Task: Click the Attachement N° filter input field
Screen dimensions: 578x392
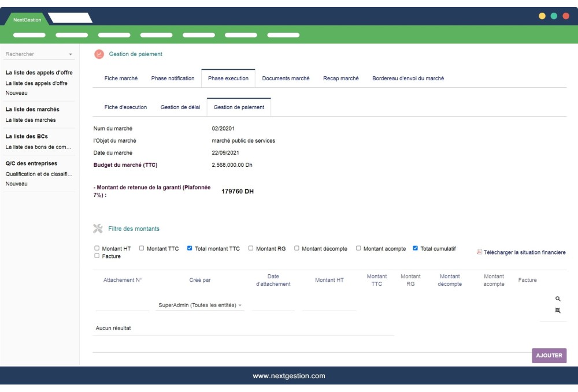Action: point(122,305)
